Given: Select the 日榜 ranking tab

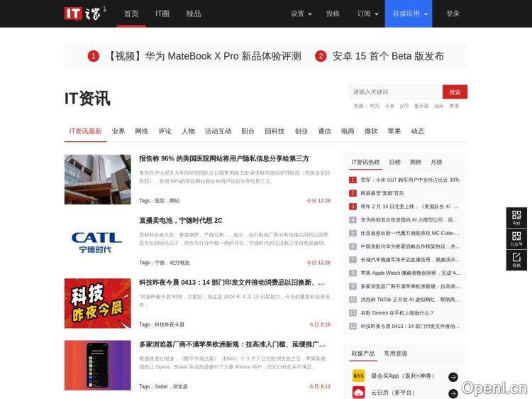Looking at the screenshot, I should click(394, 163).
